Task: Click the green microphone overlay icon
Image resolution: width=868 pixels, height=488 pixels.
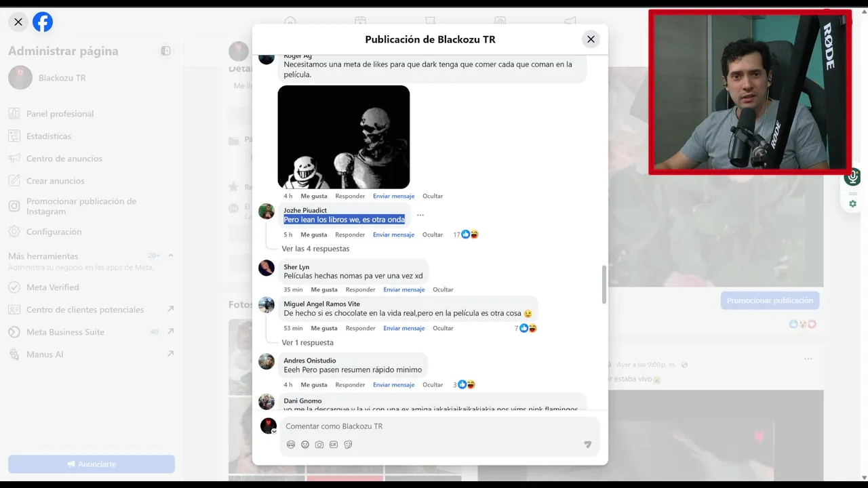Action: (852, 178)
